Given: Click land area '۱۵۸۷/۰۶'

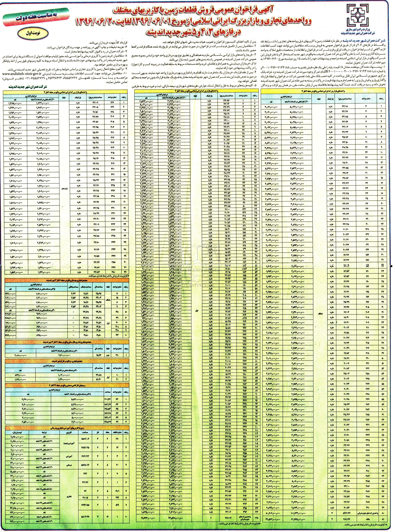Looking at the screenshot, I should [x=85, y=439].
